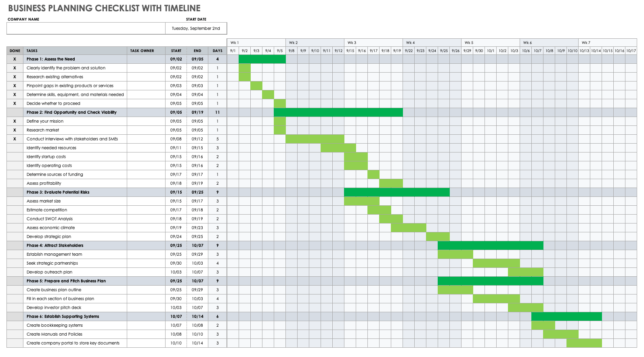Viewport: 644px width, 357px height.
Task: Select the 'Wk 2' timeline header
Action: pos(315,43)
